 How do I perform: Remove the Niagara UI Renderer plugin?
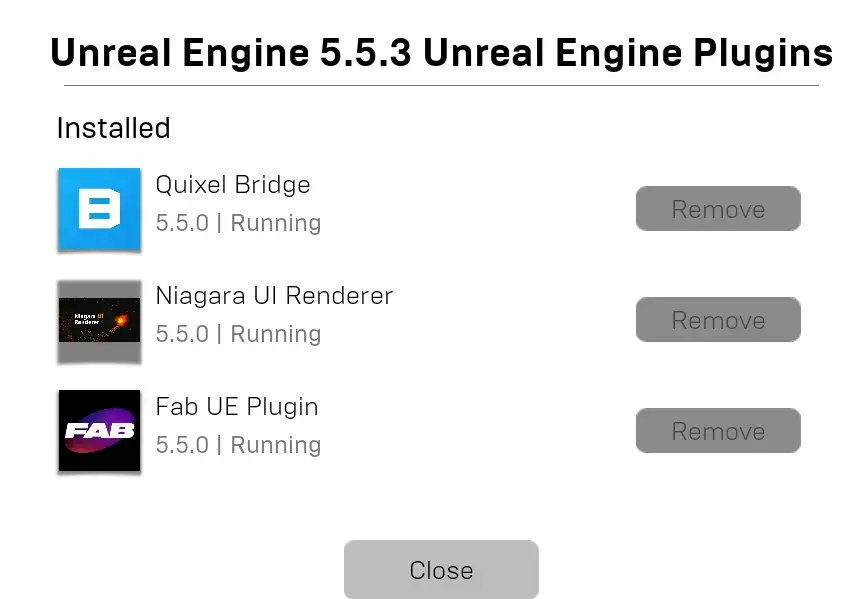point(718,320)
